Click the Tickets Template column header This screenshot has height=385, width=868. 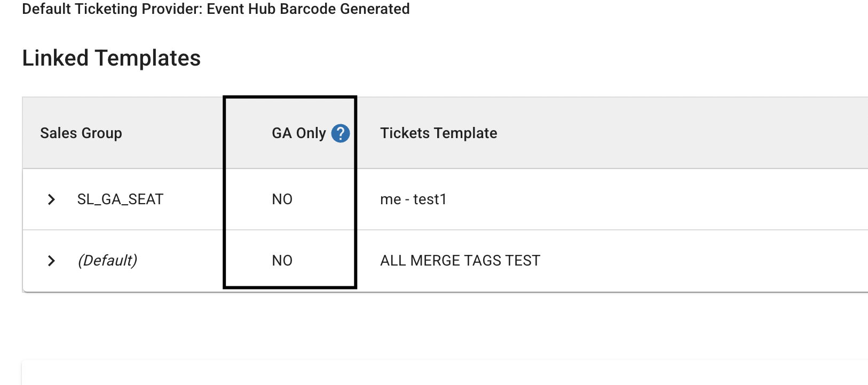[438, 133]
